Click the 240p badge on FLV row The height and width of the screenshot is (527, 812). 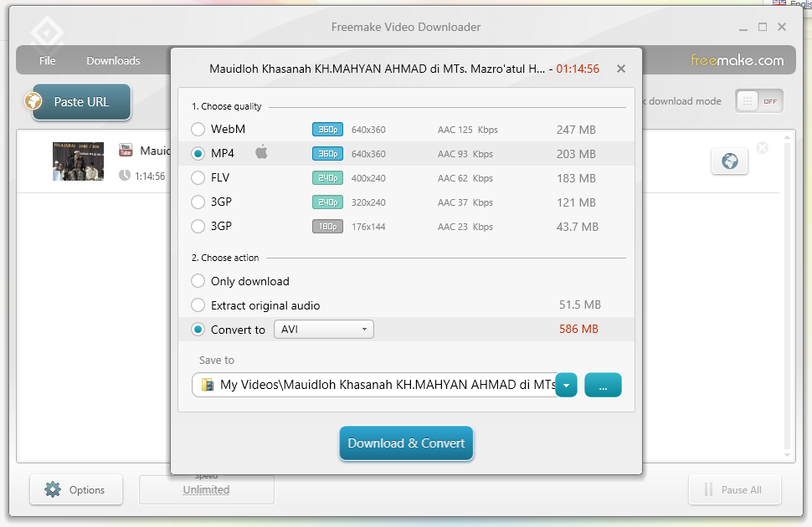coord(327,178)
